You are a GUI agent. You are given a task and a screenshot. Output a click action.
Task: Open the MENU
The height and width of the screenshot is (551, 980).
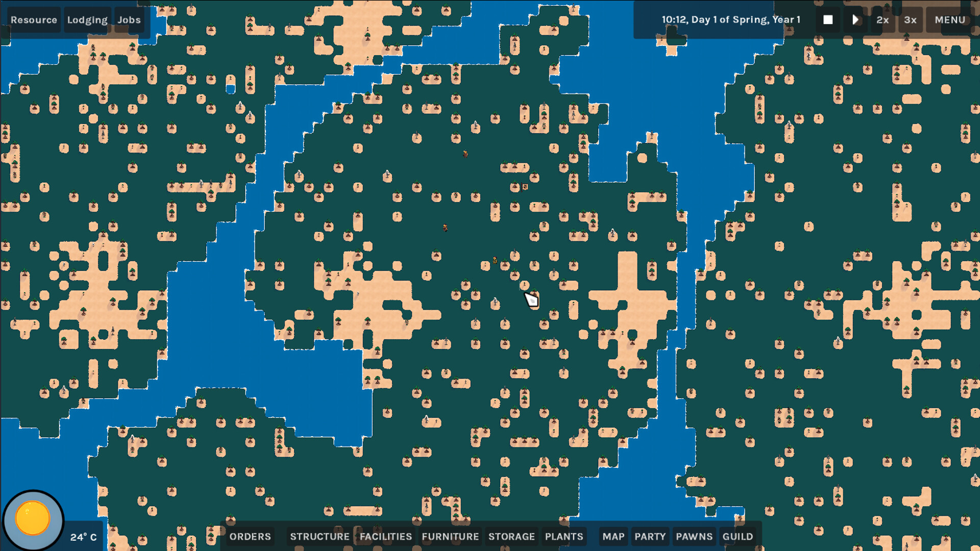pyautogui.click(x=949, y=19)
